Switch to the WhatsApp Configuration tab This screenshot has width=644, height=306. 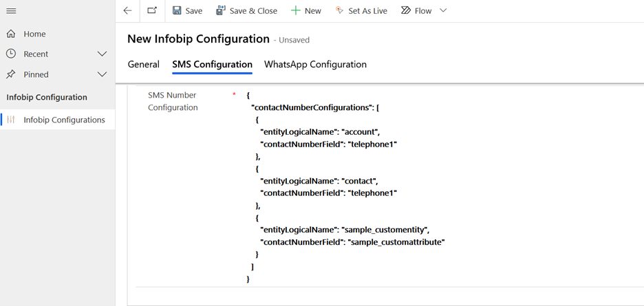click(315, 65)
